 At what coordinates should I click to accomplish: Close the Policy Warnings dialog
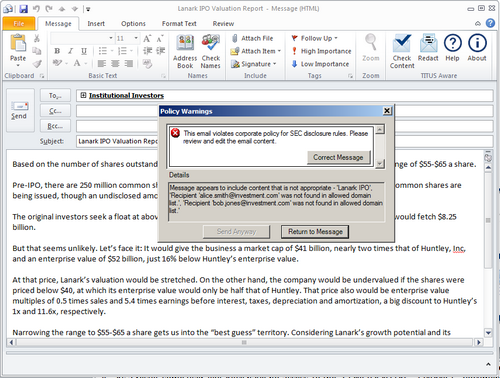387,111
